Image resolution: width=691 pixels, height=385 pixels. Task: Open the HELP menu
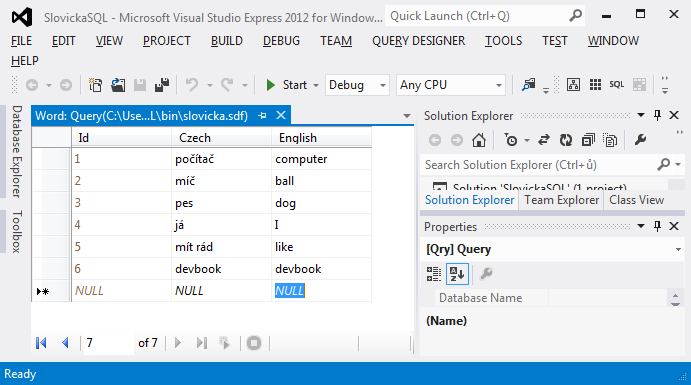(x=25, y=61)
